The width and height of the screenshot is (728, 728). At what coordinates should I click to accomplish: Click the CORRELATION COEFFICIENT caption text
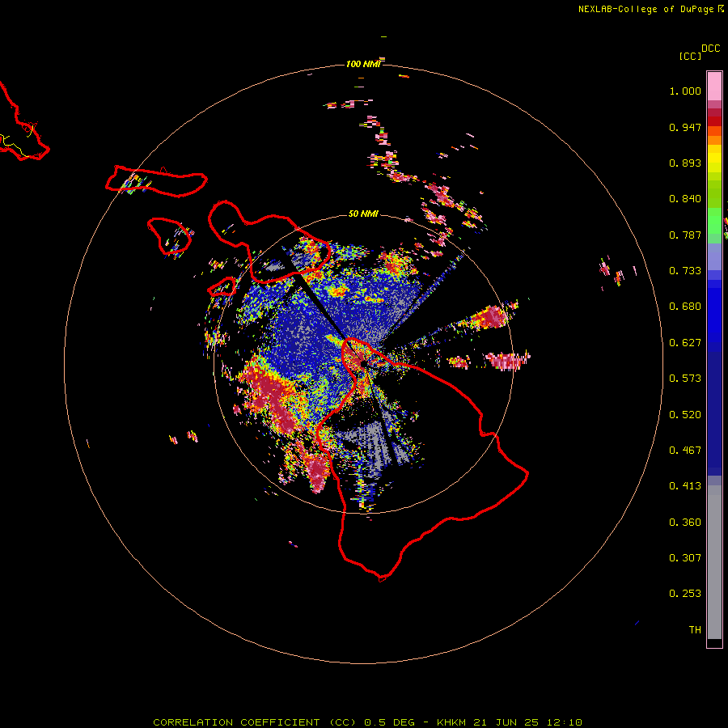coord(236,722)
